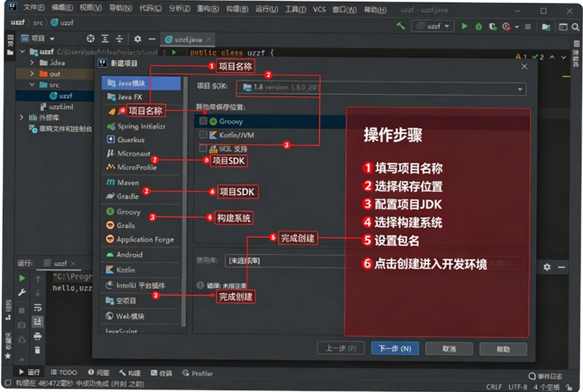Stop process in the run panel
583x392 pixels.
point(22,310)
